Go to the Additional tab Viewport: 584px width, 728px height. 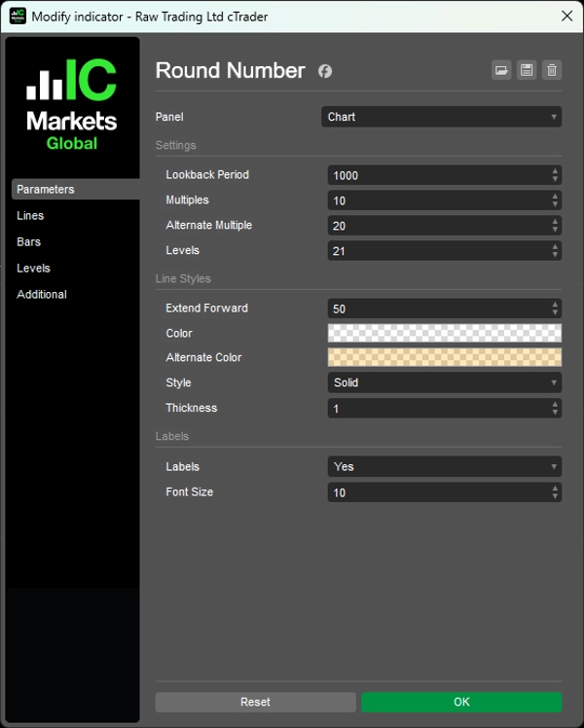point(42,295)
